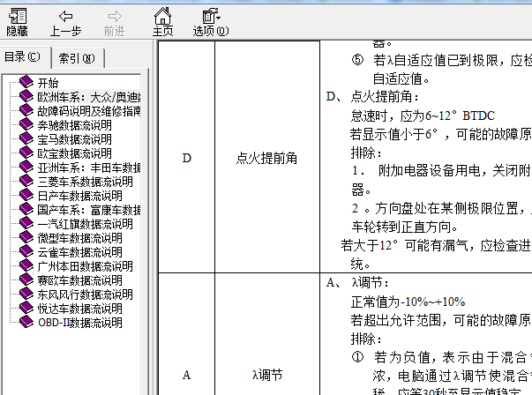Image resolution: width=532 pixels, height=395 pixels.
Task: Switch to the 索引 (Index) tab
Action: (77, 58)
